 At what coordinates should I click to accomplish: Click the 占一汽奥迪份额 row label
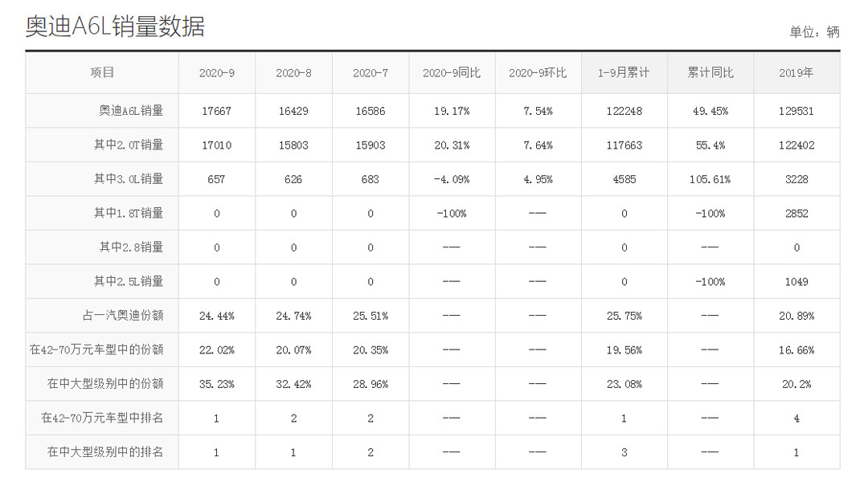[x=122, y=316]
